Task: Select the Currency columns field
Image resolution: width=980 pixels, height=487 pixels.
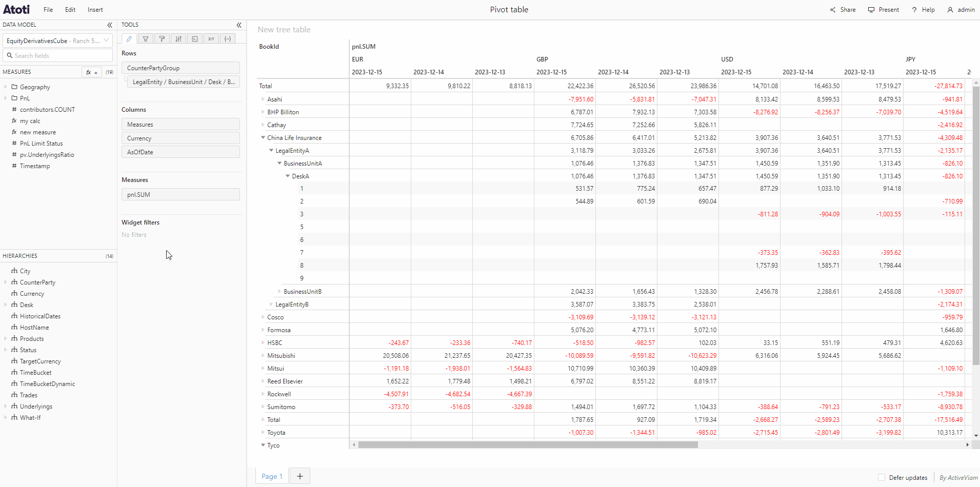Action: tap(181, 138)
